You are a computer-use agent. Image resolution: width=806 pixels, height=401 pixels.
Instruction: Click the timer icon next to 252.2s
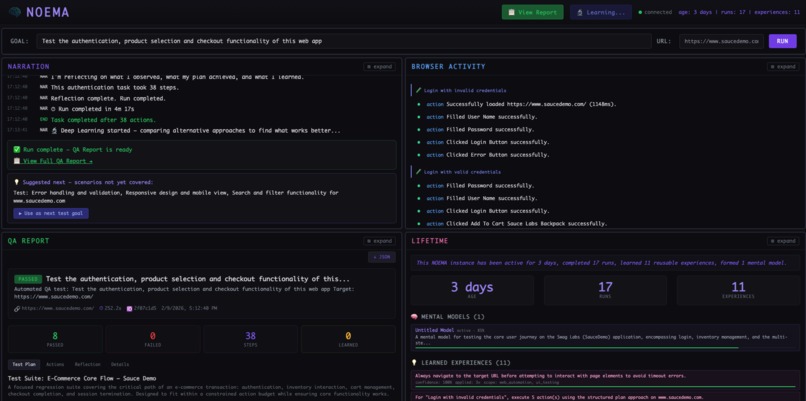pyautogui.click(x=101, y=308)
